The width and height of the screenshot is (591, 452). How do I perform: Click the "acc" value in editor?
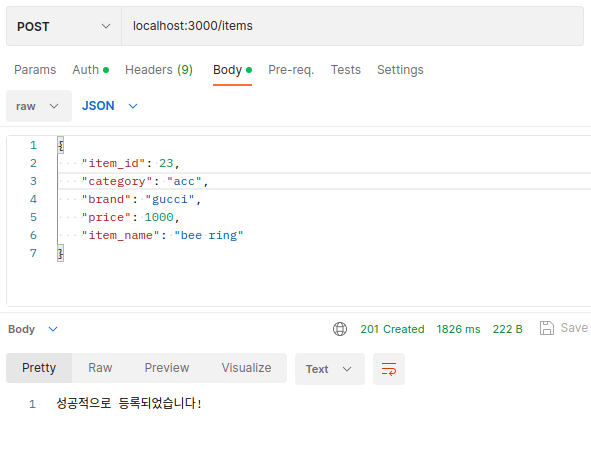point(184,181)
